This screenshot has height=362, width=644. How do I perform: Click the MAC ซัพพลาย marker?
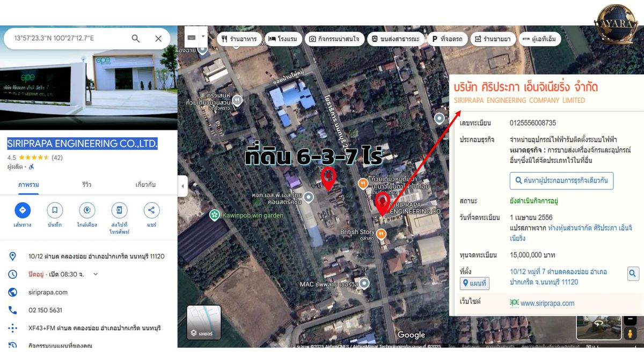tap(364, 283)
